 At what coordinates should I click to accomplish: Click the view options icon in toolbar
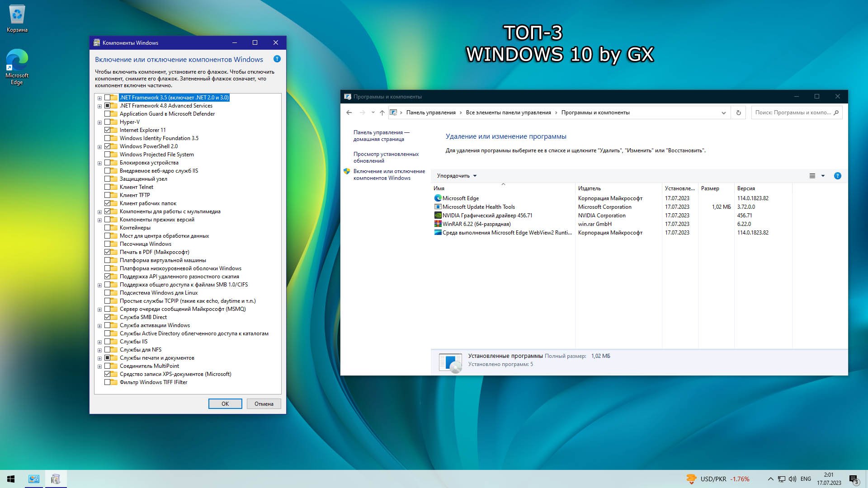812,176
